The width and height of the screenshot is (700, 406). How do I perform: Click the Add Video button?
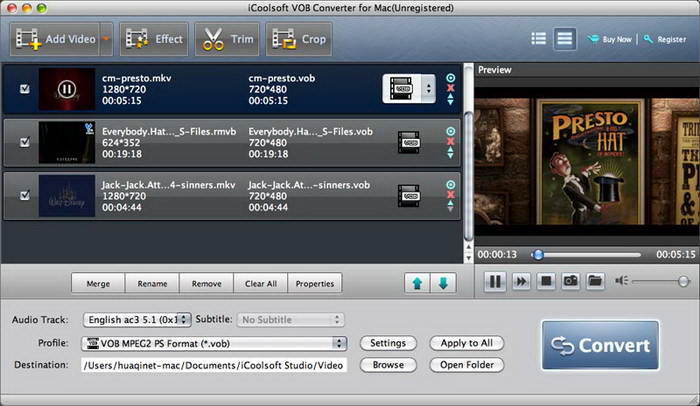55,39
